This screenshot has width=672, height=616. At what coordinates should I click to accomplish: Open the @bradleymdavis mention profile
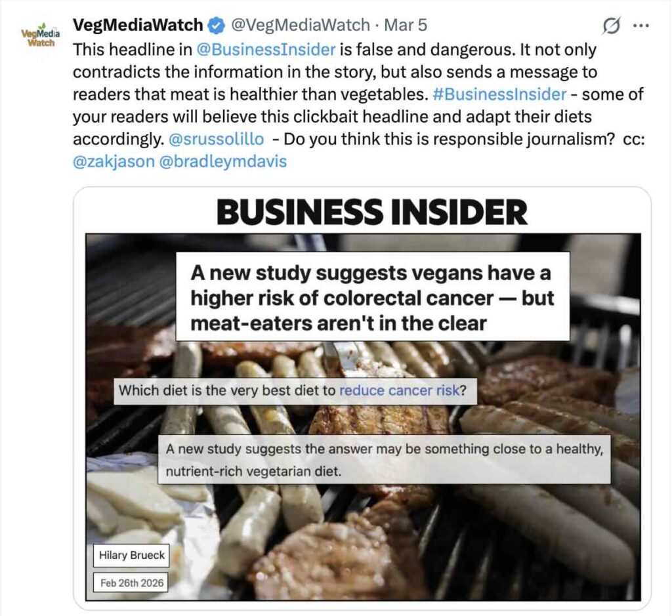click(223, 161)
